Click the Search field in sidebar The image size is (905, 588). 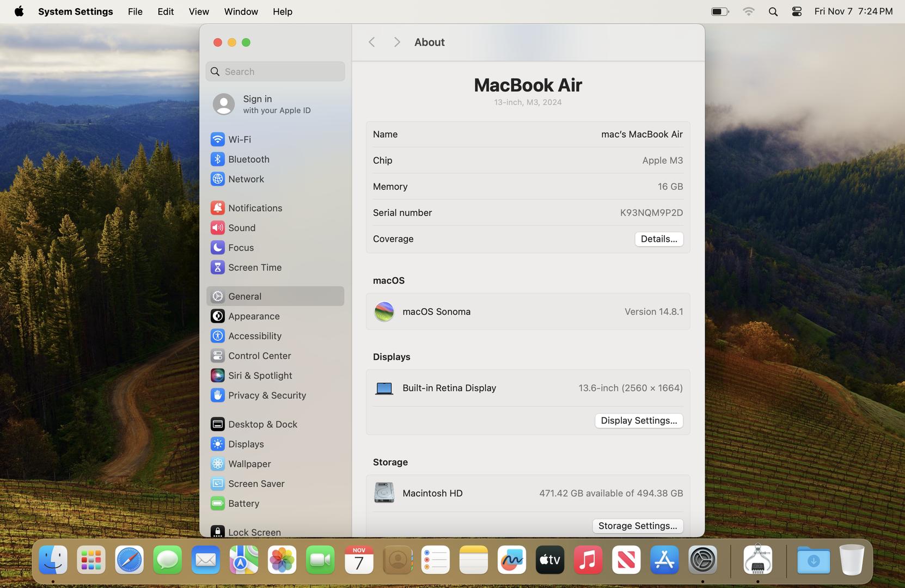click(x=276, y=71)
